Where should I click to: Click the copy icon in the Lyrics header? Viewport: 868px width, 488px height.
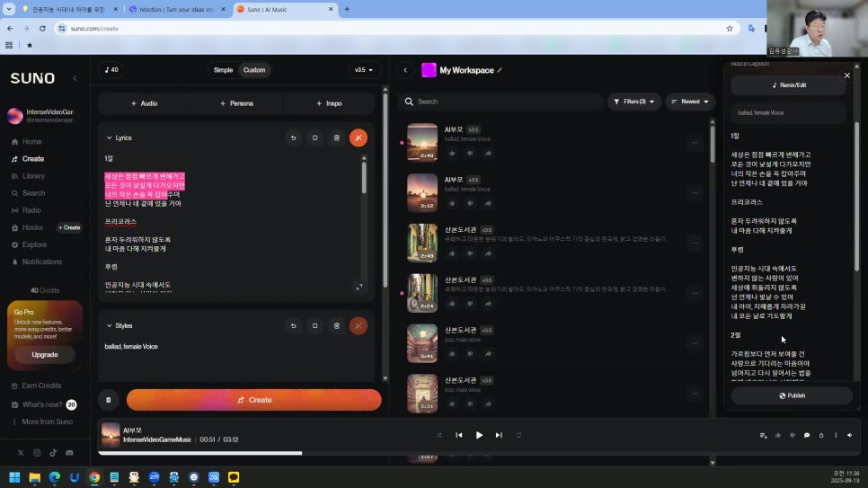tap(315, 138)
